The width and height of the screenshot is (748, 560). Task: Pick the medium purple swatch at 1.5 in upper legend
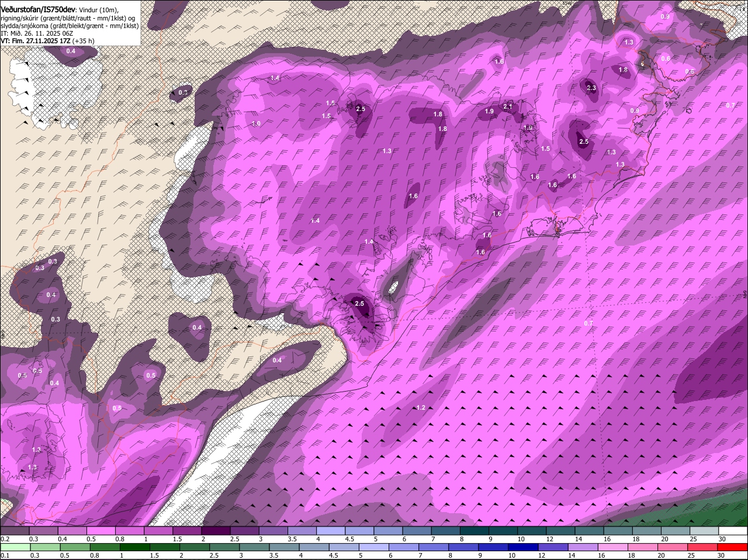(x=187, y=531)
